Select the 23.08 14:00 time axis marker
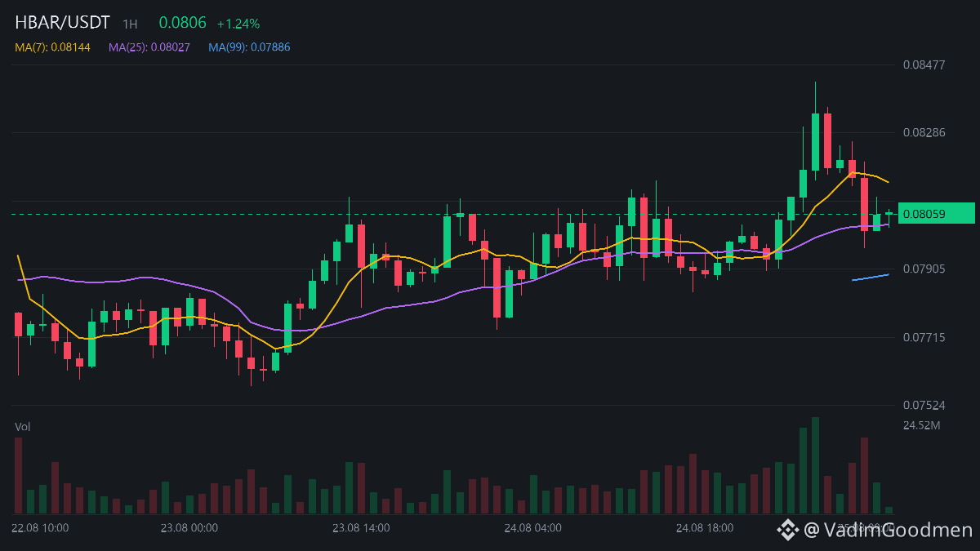The width and height of the screenshot is (980, 551). (x=361, y=528)
